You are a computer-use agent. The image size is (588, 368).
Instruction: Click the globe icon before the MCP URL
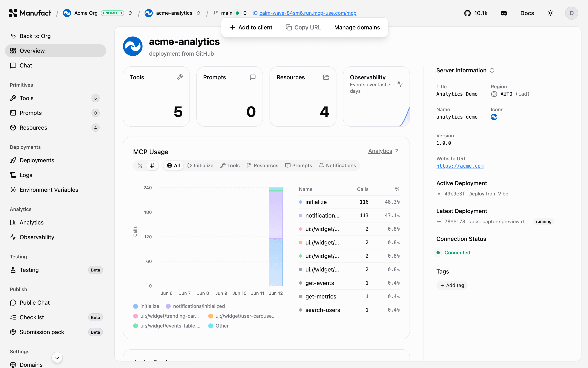click(255, 13)
